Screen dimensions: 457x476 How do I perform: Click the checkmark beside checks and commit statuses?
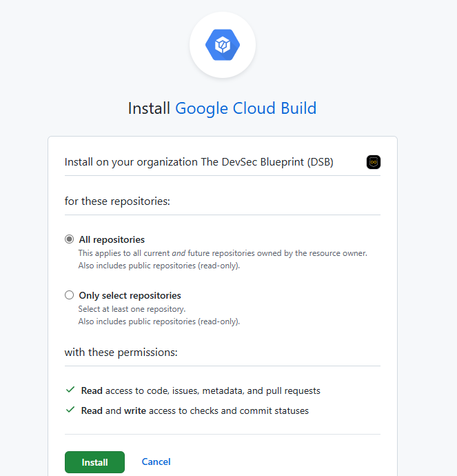[70, 410]
